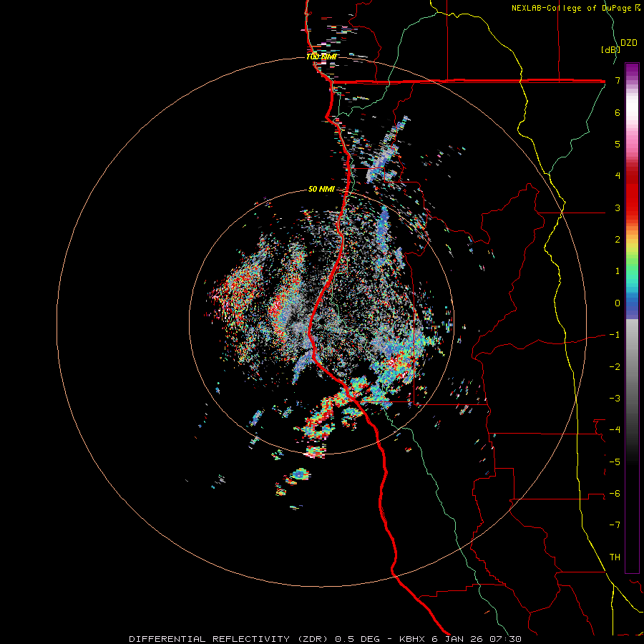Click the 100 NMI range ring label
This screenshot has height=644, width=644.
point(321,57)
